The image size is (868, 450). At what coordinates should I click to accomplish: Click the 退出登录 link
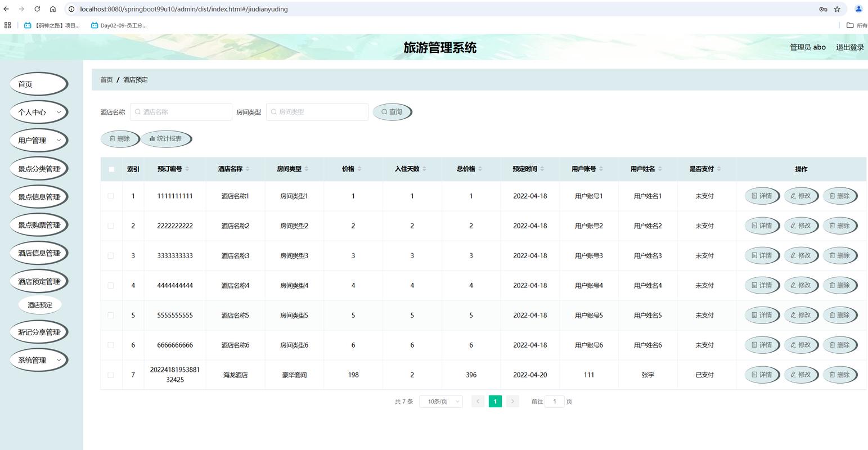coord(849,47)
